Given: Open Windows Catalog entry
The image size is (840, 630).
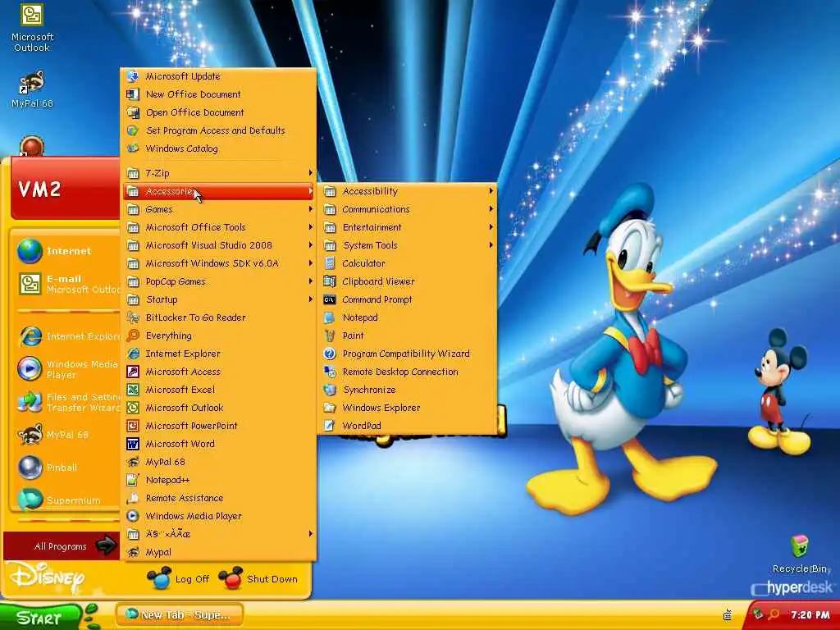Looking at the screenshot, I should [218, 148].
